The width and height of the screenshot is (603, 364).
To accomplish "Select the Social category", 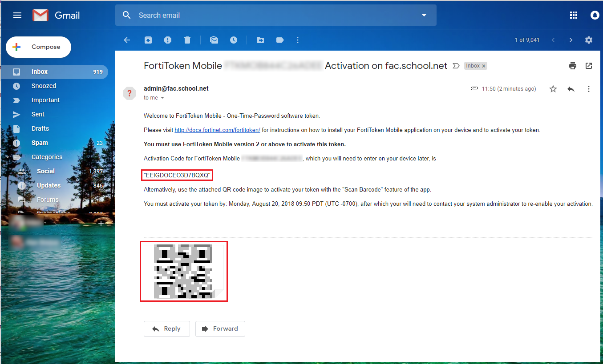I will click(54, 171).
